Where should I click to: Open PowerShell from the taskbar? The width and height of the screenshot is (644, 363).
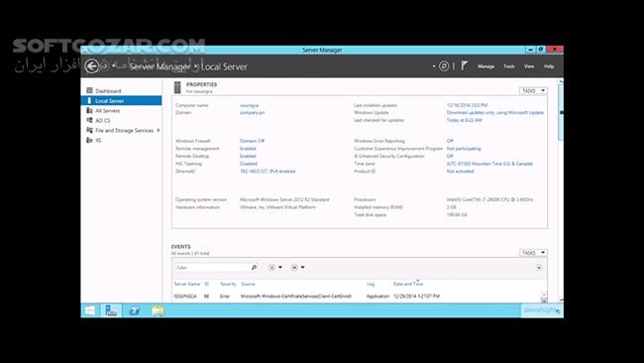135,310
